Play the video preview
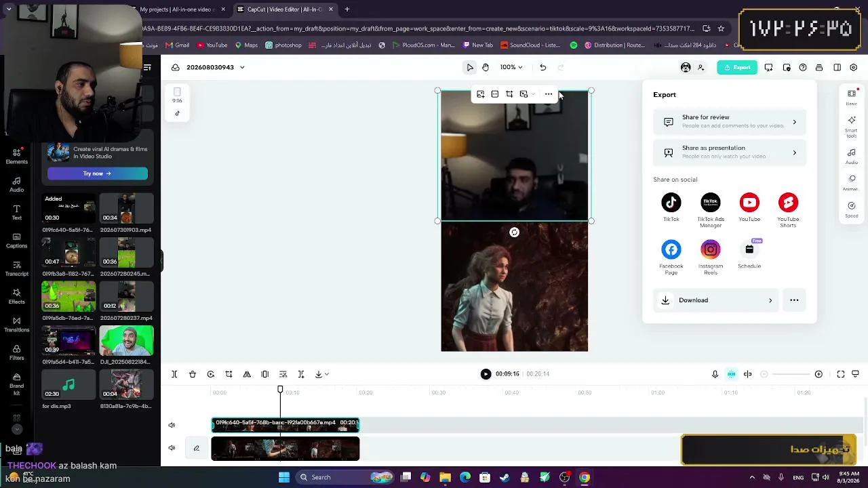The image size is (868, 488). [x=486, y=374]
